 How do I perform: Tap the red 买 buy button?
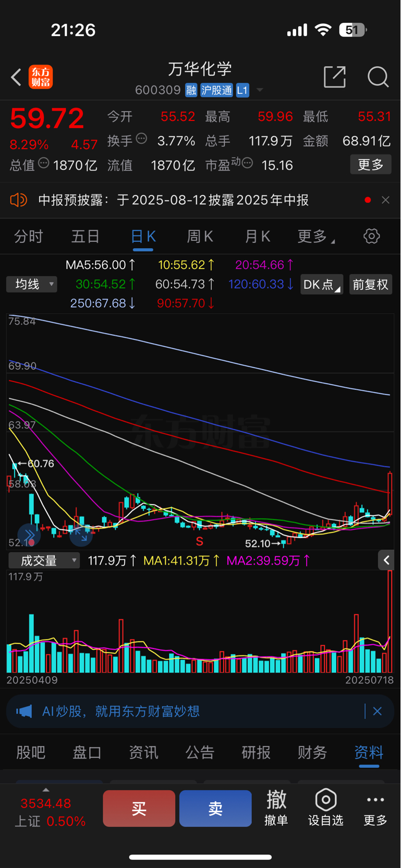139,809
